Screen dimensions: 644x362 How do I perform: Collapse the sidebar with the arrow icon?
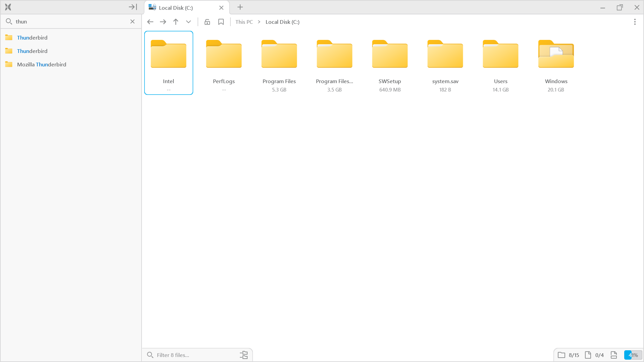(x=132, y=7)
